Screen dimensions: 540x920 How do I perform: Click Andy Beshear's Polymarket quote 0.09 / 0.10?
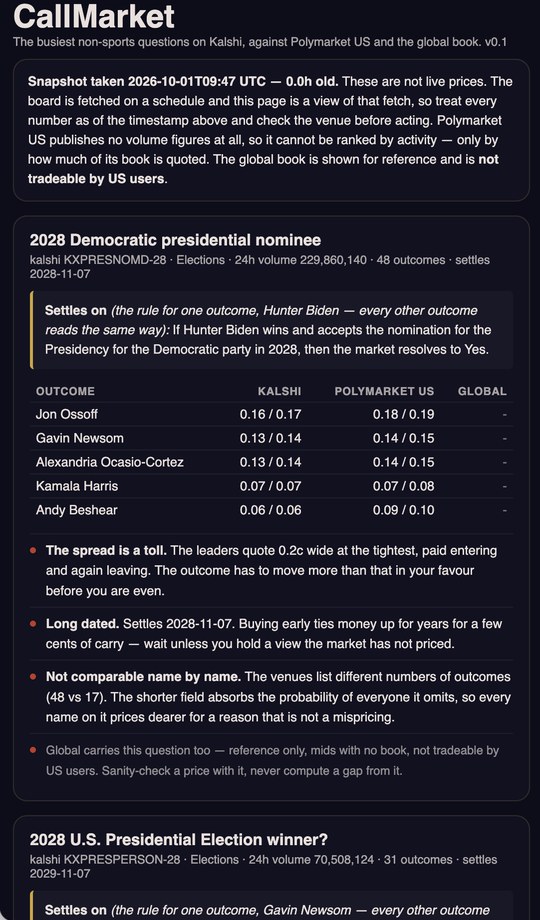pos(404,510)
